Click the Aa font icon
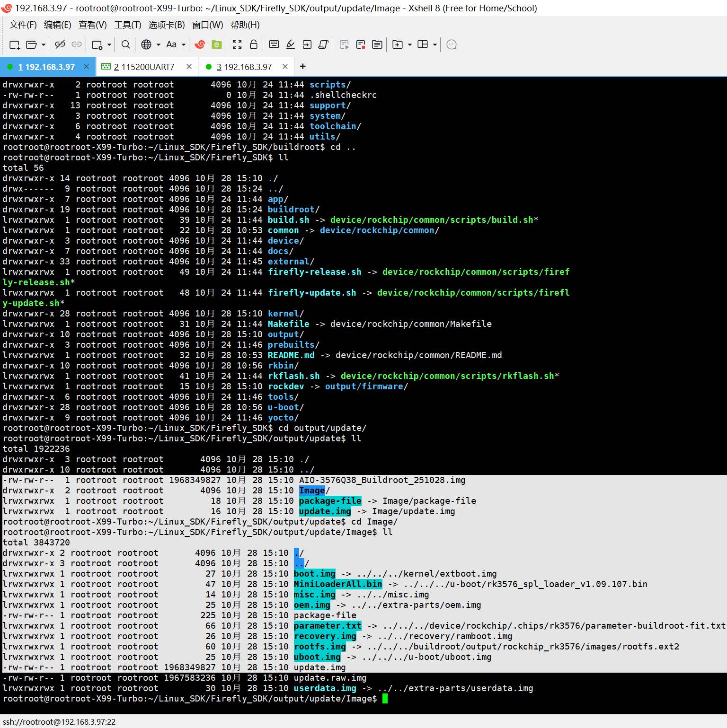Image resolution: width=727 pixels, height=728 pixels. coord(171,44)
